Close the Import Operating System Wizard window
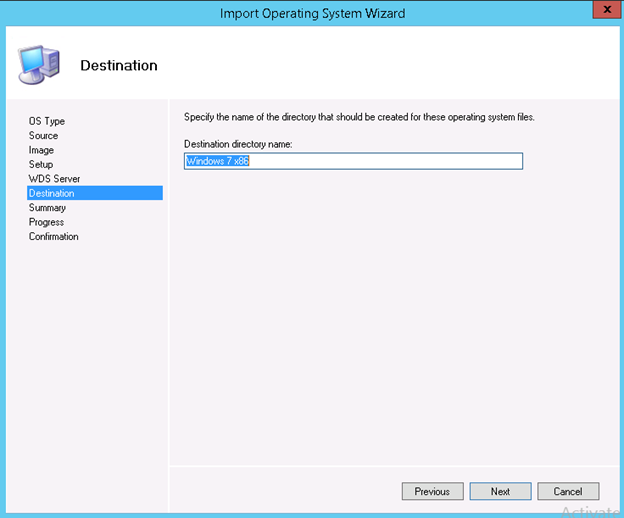This screenshot has width=624, height=518. [x=600, y=12]
